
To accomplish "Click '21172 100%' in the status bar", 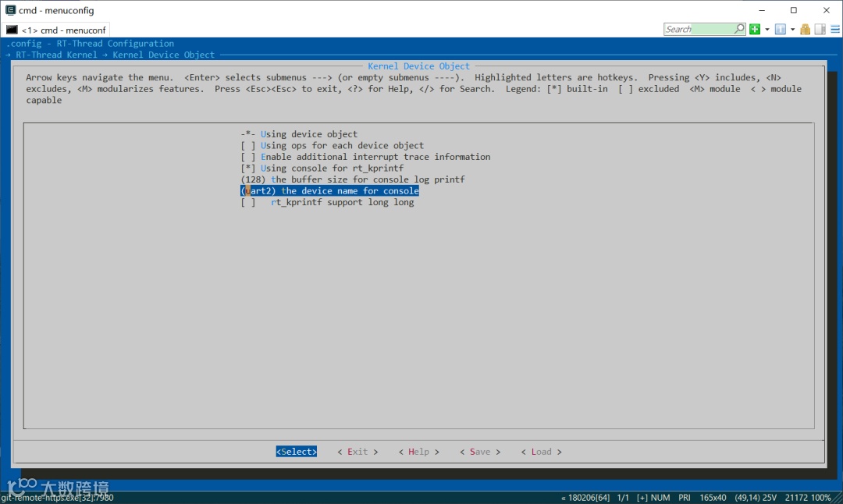I will click(x=808, y=498).
